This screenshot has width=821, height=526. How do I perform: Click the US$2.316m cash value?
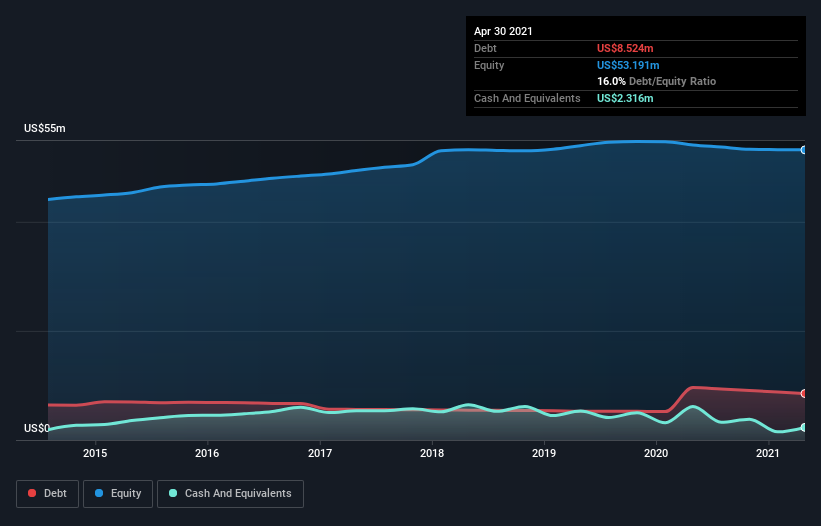click(x=625, y=98)
